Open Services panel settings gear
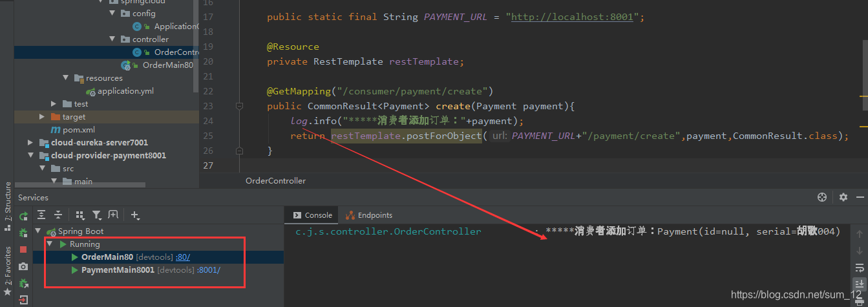The image size is (868, 307). click(x=843, y=197)
